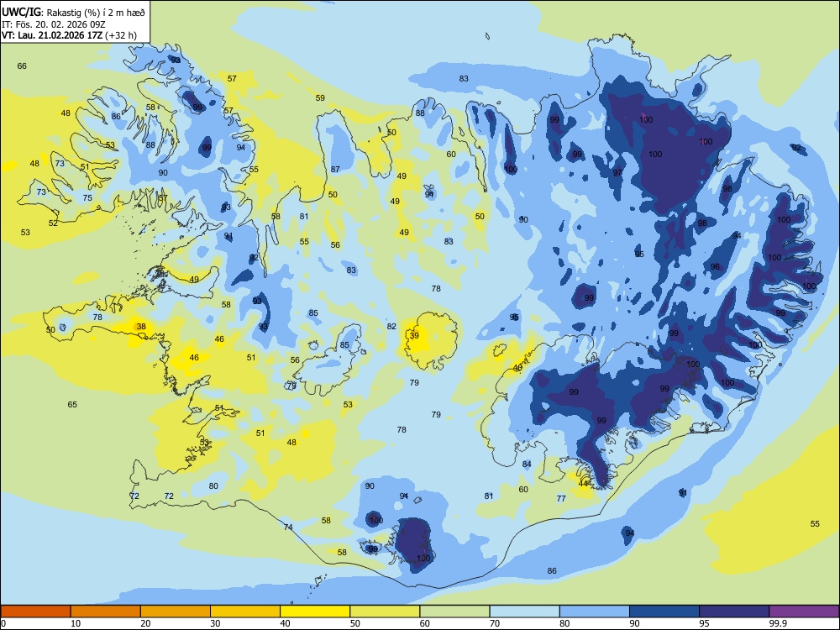The width and height of the screenshot is (840, 630).
Task: Click the light blue 70–80 legend swatch
Action: (x=524, y=612)
